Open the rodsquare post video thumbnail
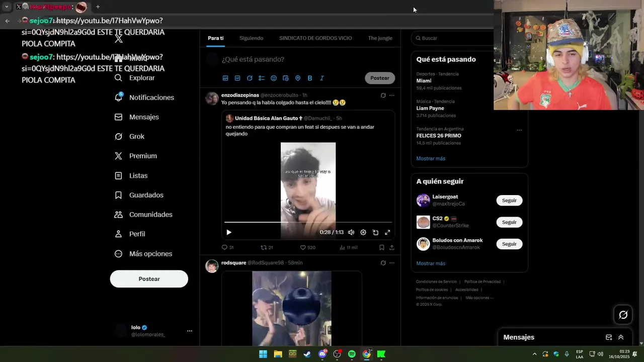Viewport: 644px width, 362px height. (292, 308)
